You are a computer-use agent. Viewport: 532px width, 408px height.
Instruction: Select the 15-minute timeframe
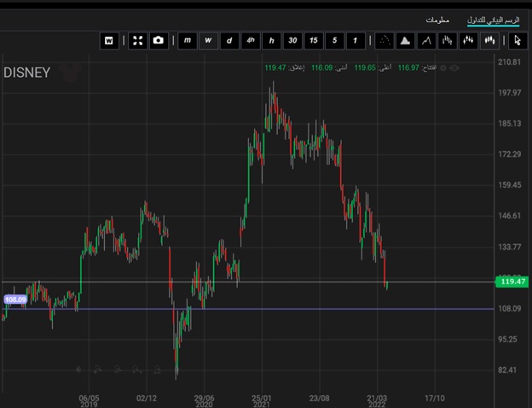point(314,41)
